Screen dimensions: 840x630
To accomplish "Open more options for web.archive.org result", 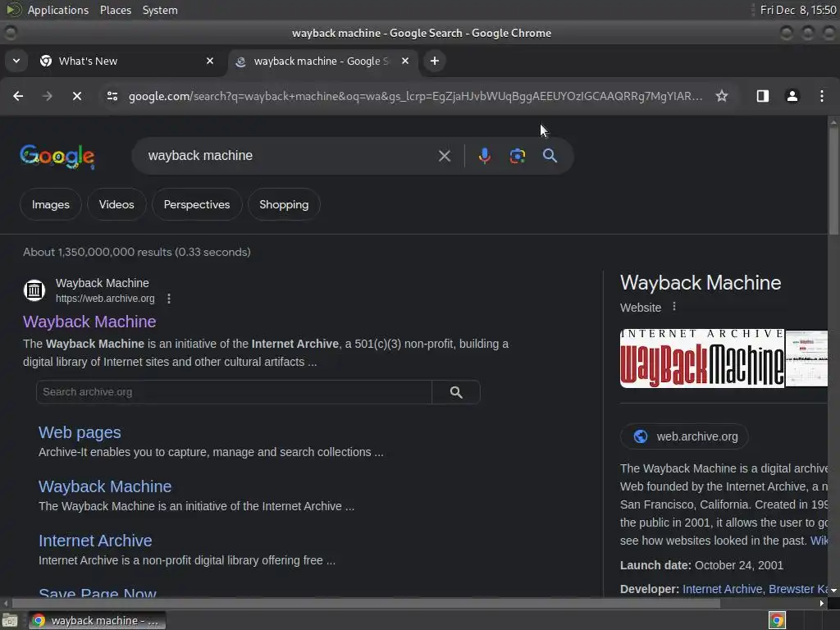I will (x=169, y=299).
